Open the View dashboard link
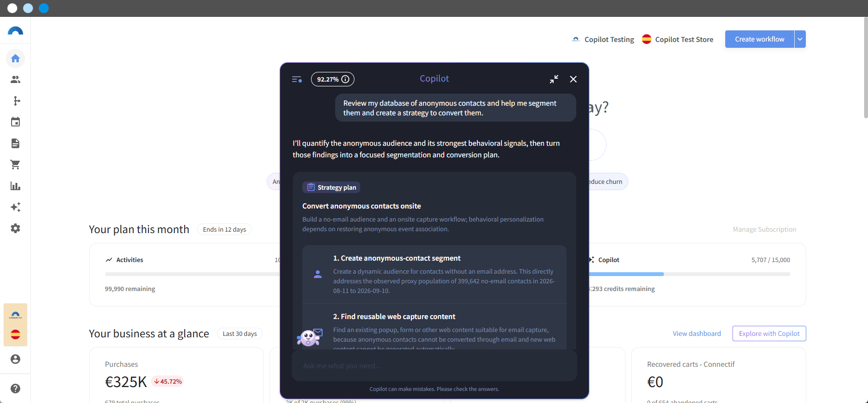The height and width of the screenshot is (403, 868). click(x=697, y=334)
